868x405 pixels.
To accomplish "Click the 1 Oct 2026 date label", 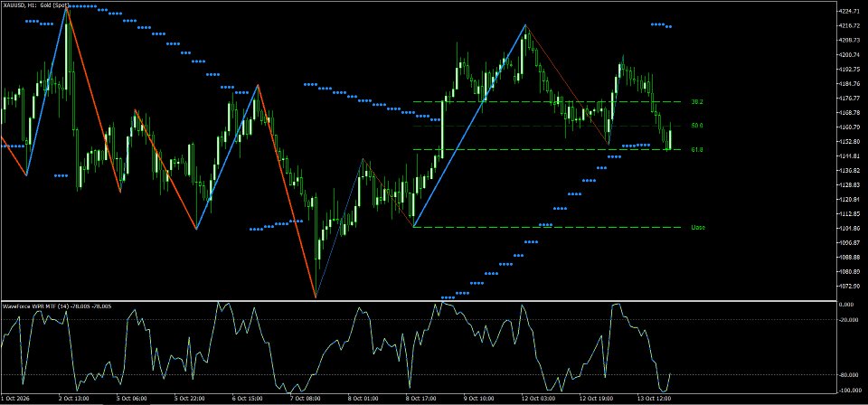I will click(x=14, y=398).
